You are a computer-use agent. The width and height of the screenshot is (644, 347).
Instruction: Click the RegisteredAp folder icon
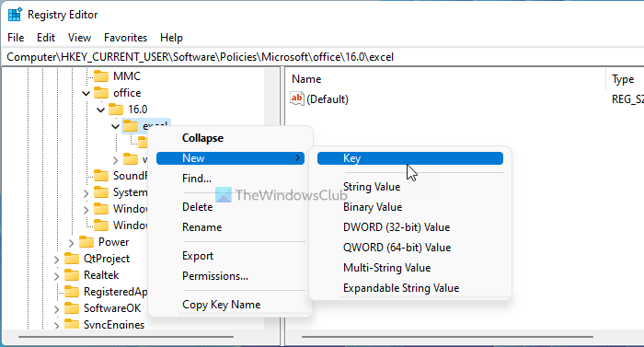[72, 292]
